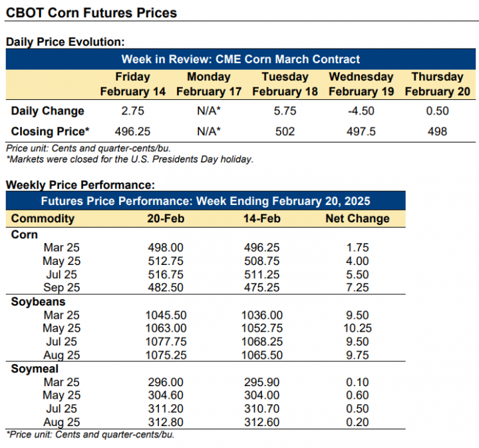The image size is (479, 448).
Task: Click the Friday February 14 column header
Action: click(133, 84)
